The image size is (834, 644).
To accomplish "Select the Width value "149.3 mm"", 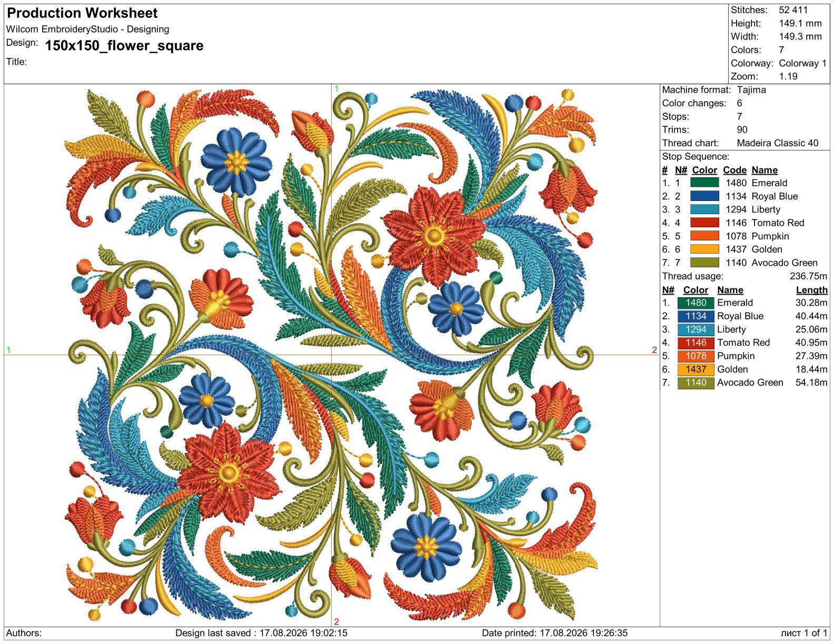I will (x=800, y=36).
